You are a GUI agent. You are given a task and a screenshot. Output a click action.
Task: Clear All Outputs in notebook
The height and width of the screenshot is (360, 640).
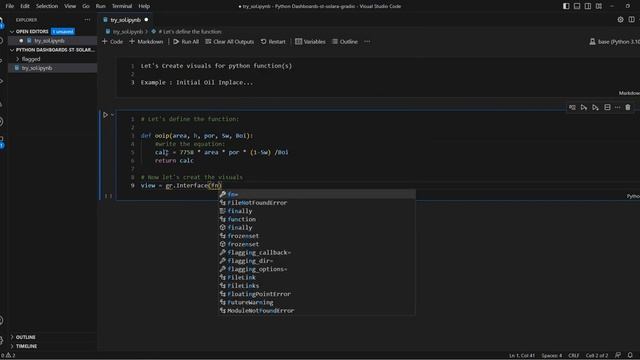click(229, 42)
